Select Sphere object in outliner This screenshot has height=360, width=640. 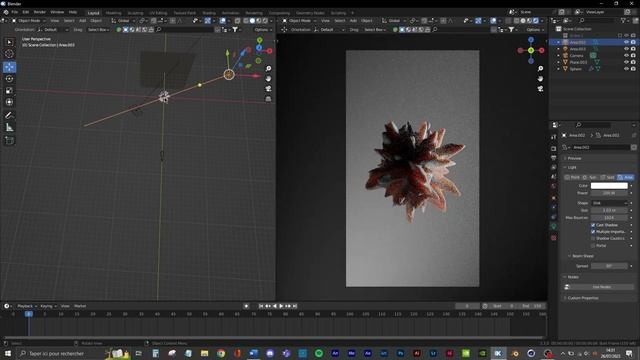[x=576, y=69]
